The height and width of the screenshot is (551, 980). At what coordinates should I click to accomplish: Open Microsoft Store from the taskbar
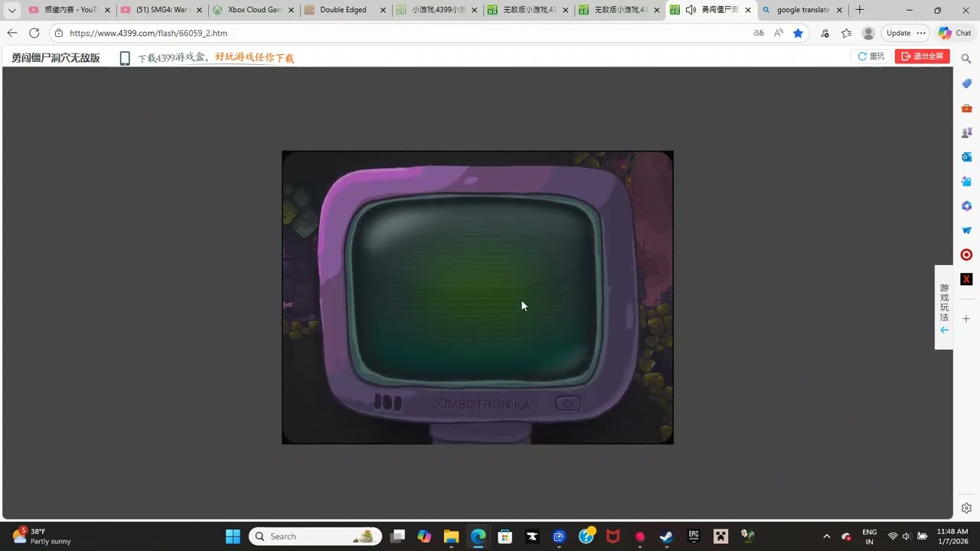[x=505, y=536]
